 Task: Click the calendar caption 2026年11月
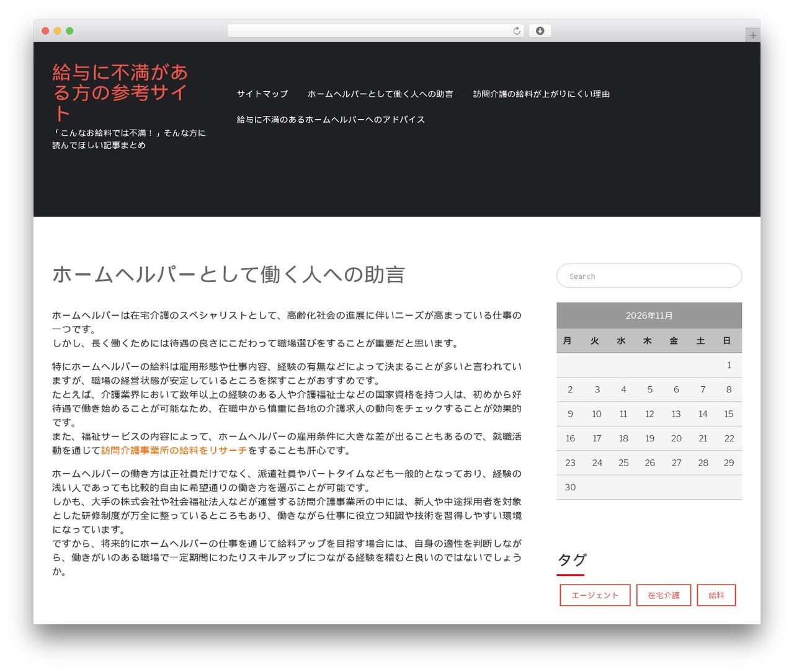coord(649,316)
